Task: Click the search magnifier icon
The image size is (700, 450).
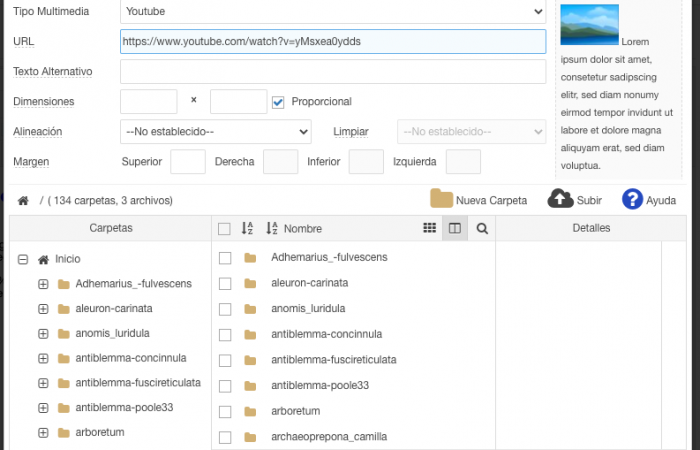Action: [482, 228]
